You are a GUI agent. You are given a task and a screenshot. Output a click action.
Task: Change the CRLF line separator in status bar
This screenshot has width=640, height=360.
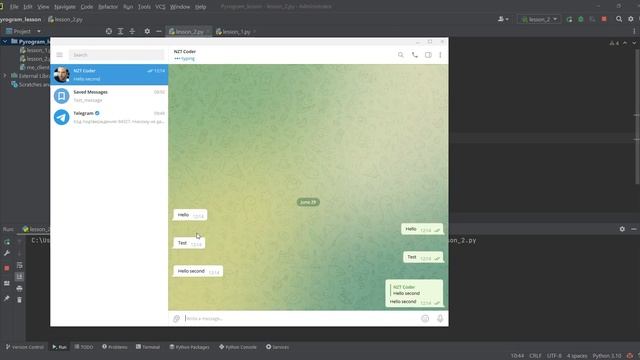point(536,356)
